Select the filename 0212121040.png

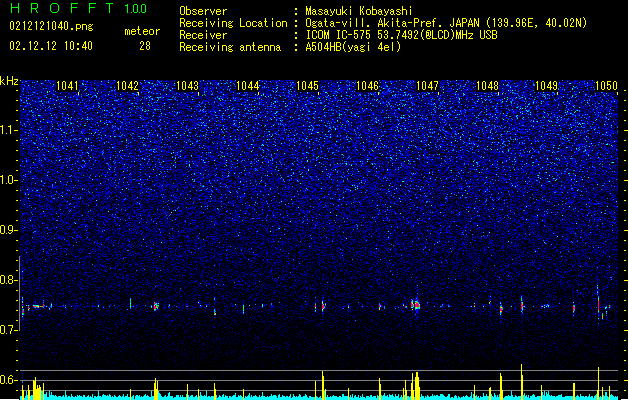tap(51, 27)
